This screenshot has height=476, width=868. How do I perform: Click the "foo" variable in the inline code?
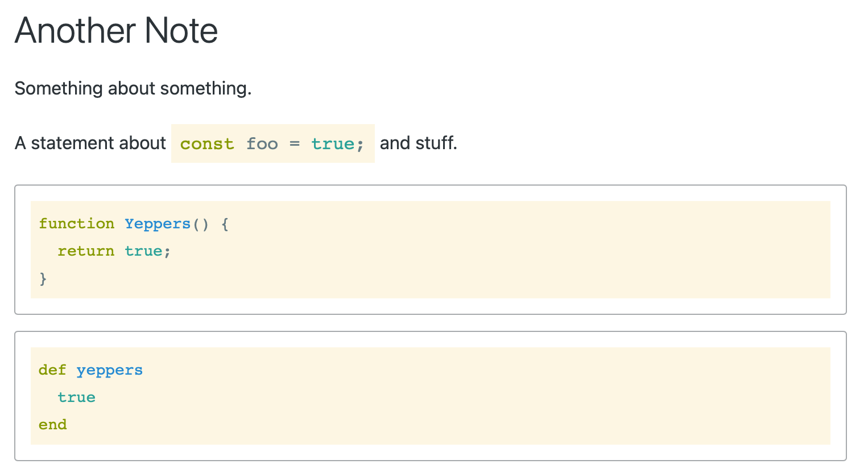point(262,143)
